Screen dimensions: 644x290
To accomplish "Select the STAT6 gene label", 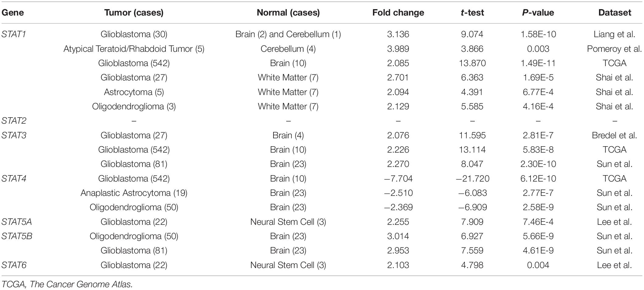I will (x=14, y=265).
